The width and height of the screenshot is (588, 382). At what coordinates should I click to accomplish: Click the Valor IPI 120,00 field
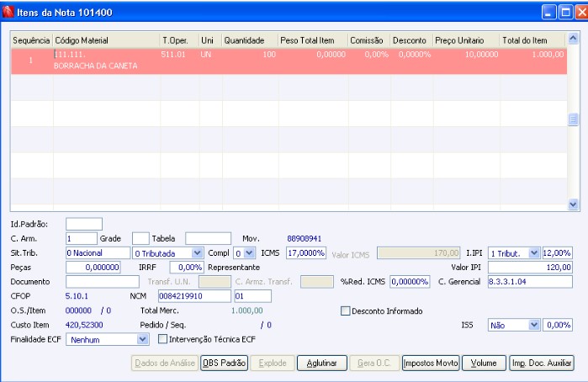pyautogui.click(x=530, y=268)
